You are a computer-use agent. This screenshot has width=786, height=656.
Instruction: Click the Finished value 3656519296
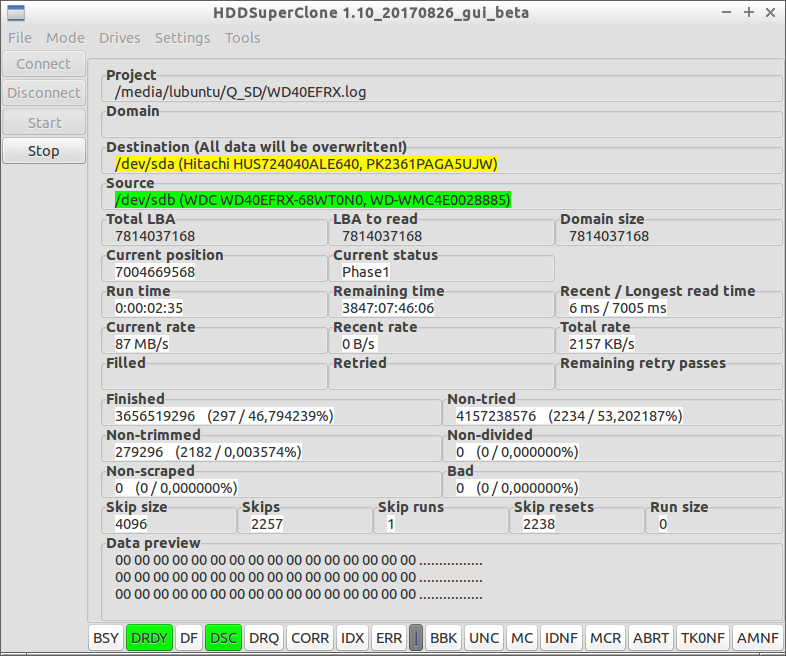tap(155, 416)
